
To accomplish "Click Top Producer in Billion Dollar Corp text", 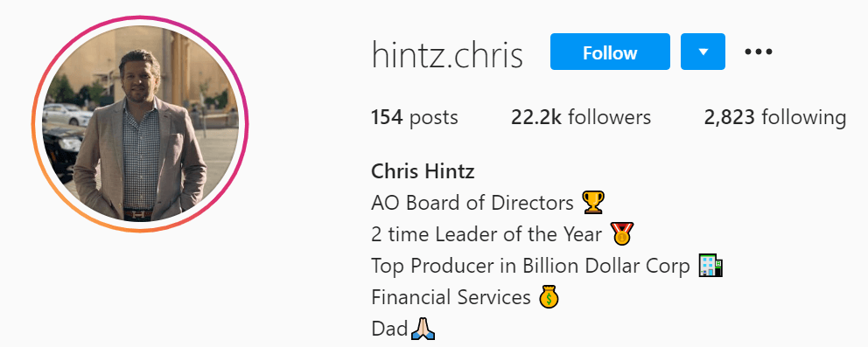I will click(531, 266).
